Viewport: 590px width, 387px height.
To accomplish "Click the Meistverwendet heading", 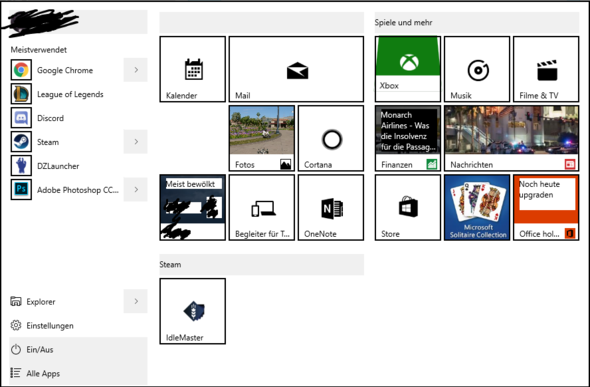I will [38, 50].
